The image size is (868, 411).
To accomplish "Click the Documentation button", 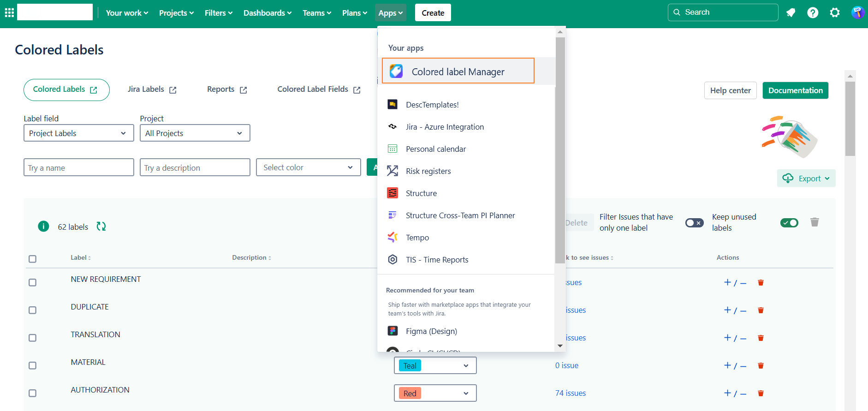I will click(x=795, y=90).
